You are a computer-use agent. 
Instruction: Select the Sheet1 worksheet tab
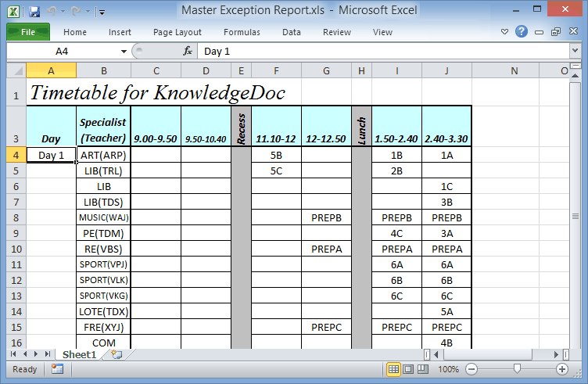point(79,354)
